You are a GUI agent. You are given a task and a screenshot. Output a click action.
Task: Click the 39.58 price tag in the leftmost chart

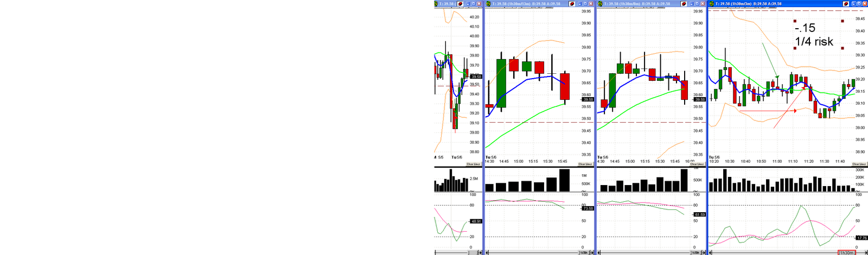pyautogui.click(x=476, y=77)
